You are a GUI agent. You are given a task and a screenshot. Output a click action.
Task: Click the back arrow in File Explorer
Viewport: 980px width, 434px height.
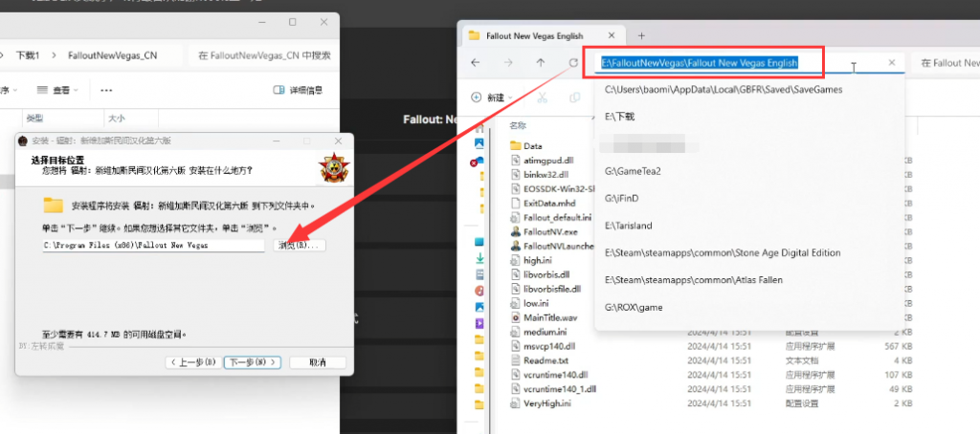click(476, 62)
